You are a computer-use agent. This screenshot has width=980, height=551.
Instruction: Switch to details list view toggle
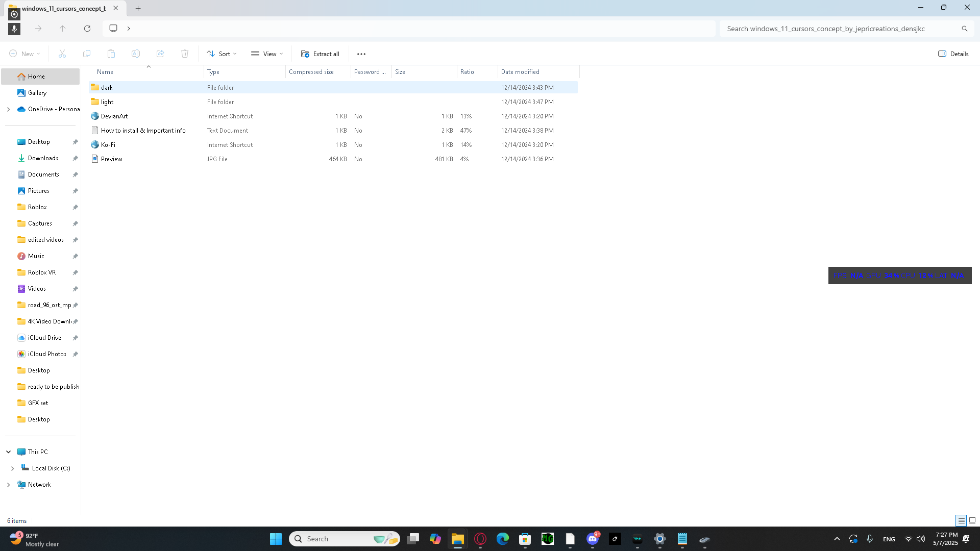coord(961,520)
